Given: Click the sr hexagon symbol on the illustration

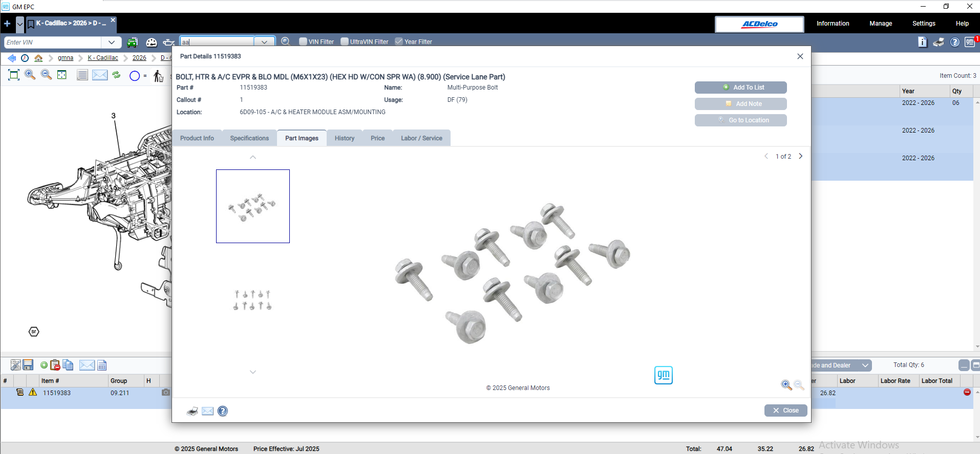Looking at the screenshot, I should click(34, 332).
